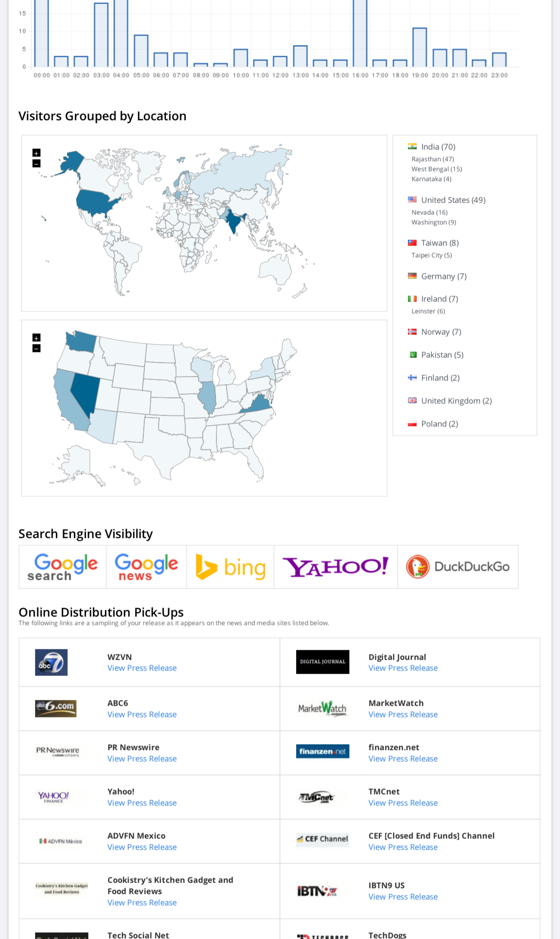This screenshot has width=560, height=939.
Task: Open IBTN9 US View Press Release link
Action: (x=403, y=897)
